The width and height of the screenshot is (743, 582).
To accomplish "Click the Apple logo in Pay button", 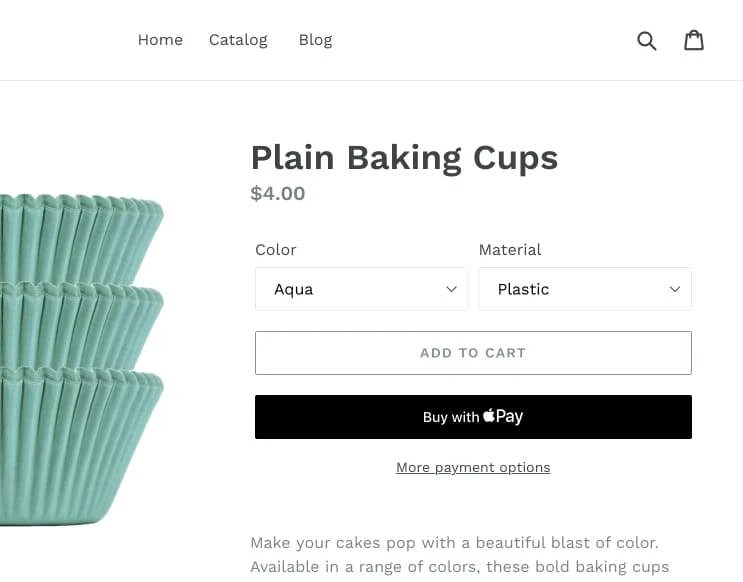I will click(x=489, y=415).
